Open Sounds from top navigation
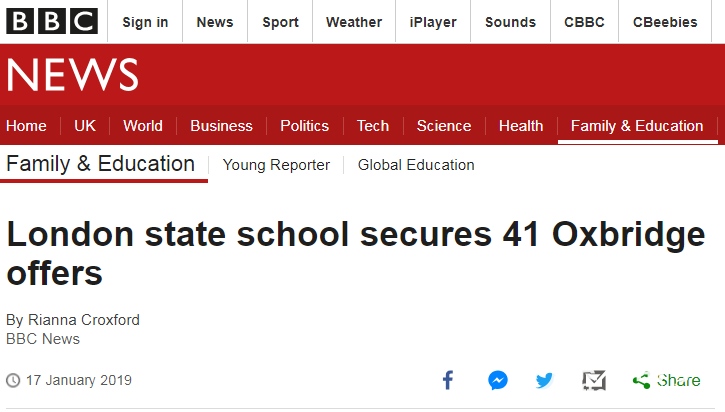 tap(510, 22)
